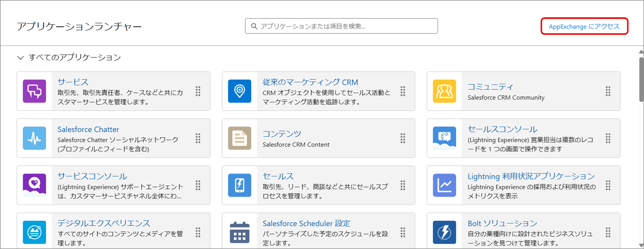Click the drag handle on the サービス card

198,91
